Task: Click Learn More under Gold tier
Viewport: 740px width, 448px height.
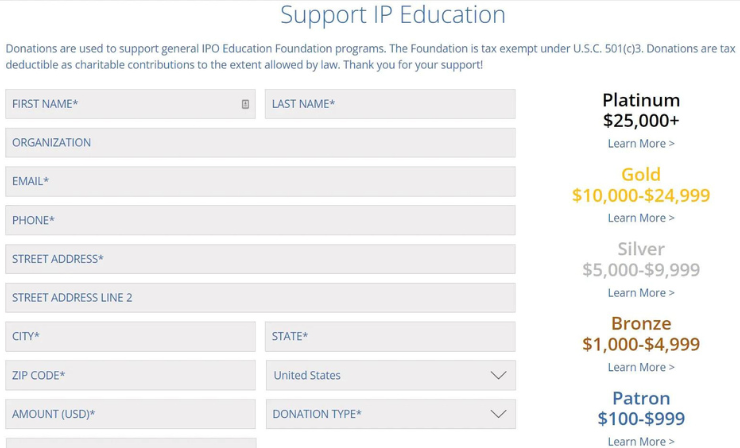Action: [x=641, y=218]
